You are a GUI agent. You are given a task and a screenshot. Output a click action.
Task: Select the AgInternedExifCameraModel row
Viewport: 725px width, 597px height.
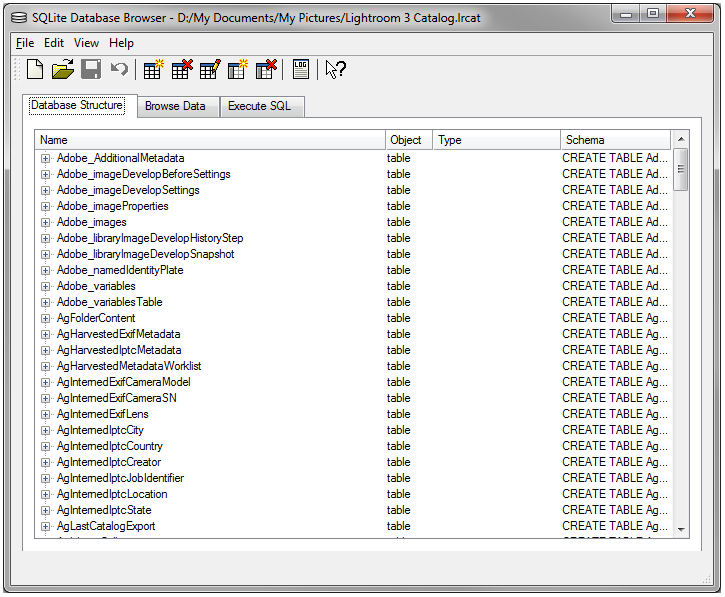(x=353, y=382)
